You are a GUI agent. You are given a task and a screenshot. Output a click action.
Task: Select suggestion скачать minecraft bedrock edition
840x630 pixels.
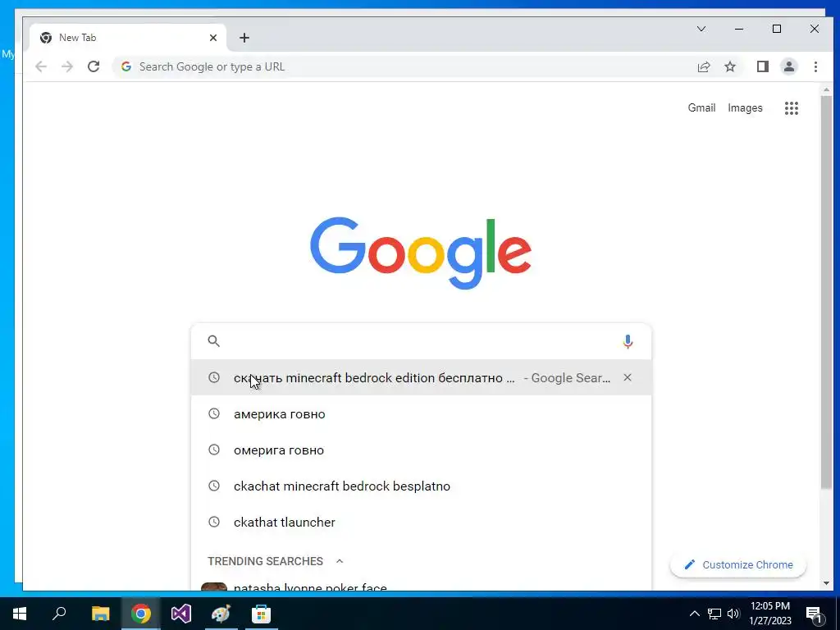(421, 377)
